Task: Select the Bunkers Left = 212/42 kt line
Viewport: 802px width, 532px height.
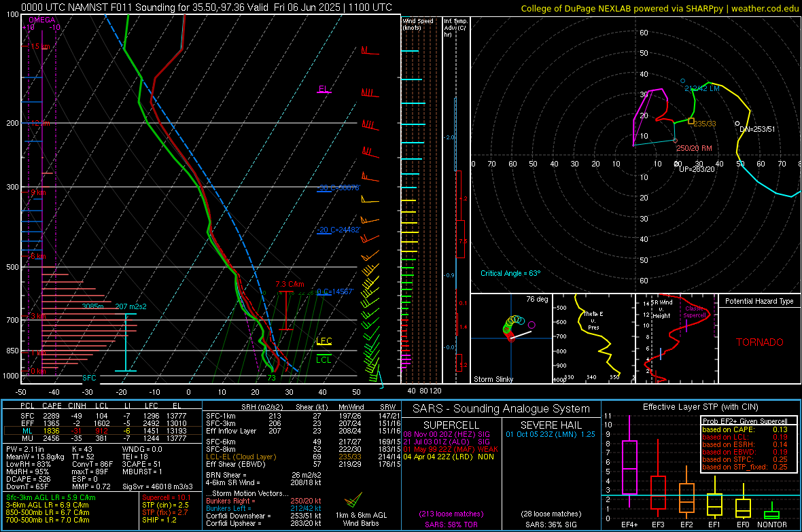Action: (264, 508)
